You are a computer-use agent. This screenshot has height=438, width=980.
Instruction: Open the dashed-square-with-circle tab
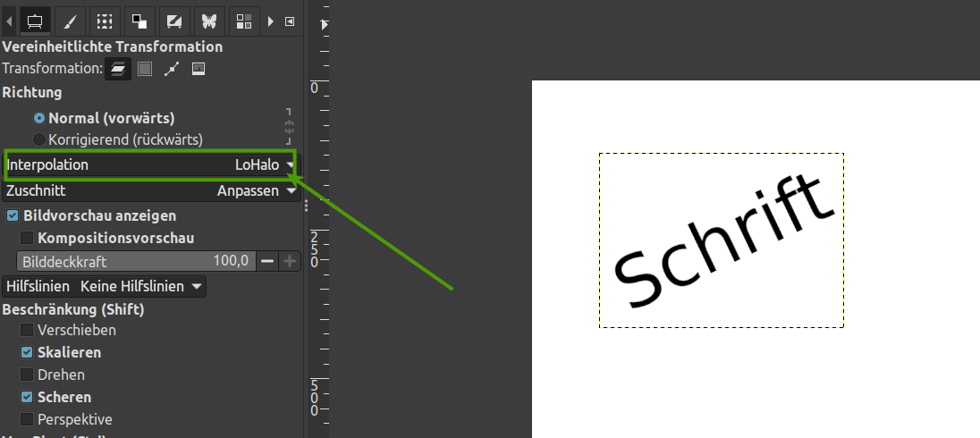click(x=105, y=21)
